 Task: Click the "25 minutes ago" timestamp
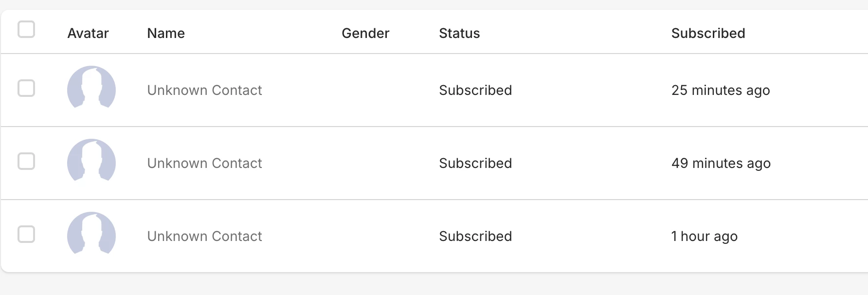pyautogui.click(x=721, y=90)
